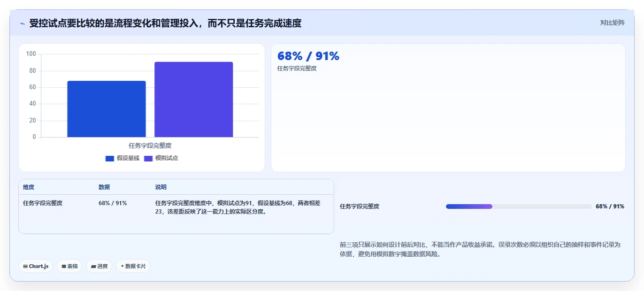Select the Chart.js tag chip

pyautogui.click(x=36, y=266)
